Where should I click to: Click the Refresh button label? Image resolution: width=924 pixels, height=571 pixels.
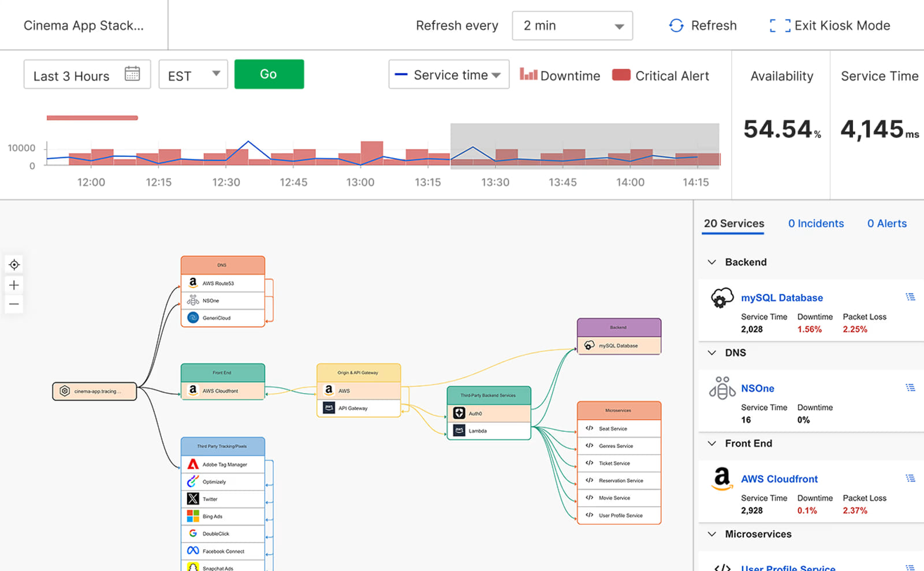click(714, 25)
